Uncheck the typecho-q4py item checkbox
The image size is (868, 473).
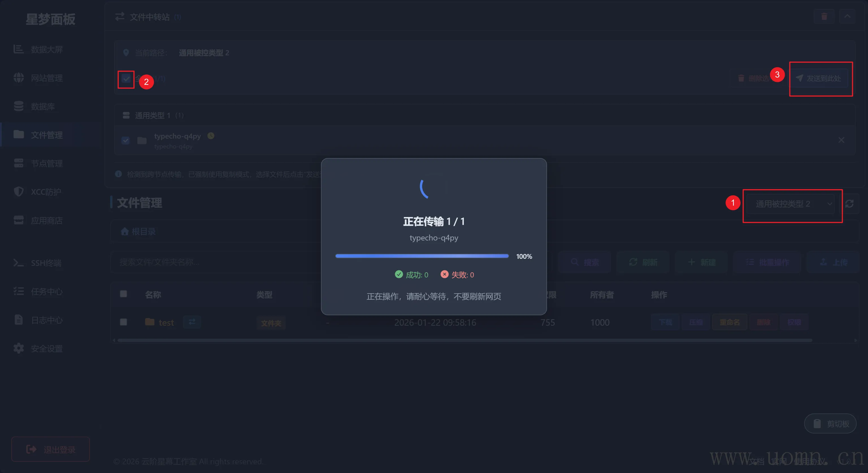(x=125, y=140)
